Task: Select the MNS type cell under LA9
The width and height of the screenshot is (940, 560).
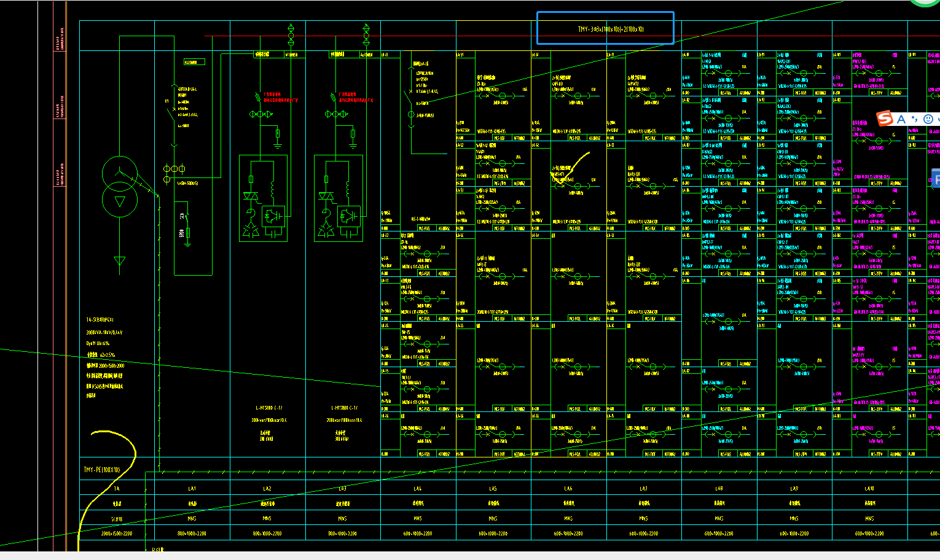Action: [x=794, y=519]
